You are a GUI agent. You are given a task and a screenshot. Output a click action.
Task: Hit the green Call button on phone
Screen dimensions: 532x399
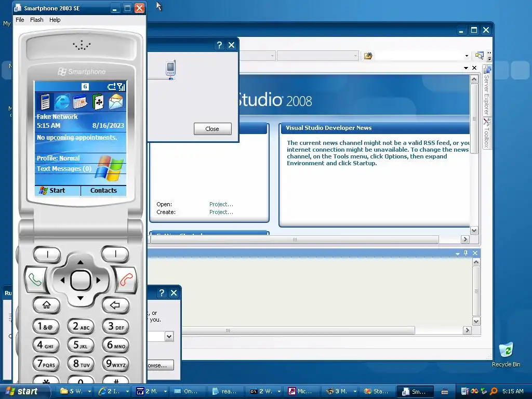coord(35,279)
